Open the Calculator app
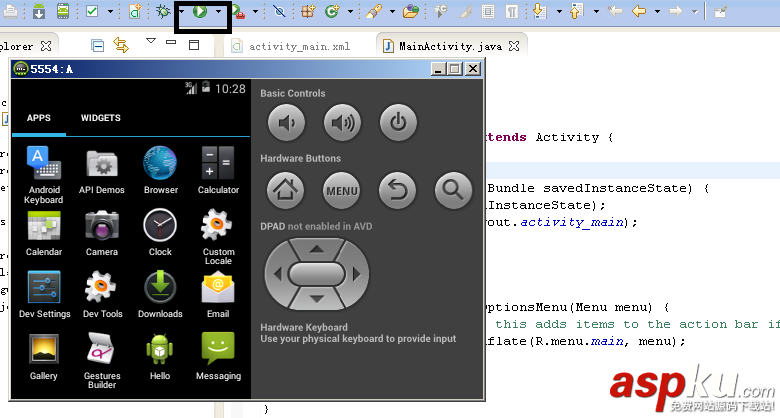 (x=218, y=170)
